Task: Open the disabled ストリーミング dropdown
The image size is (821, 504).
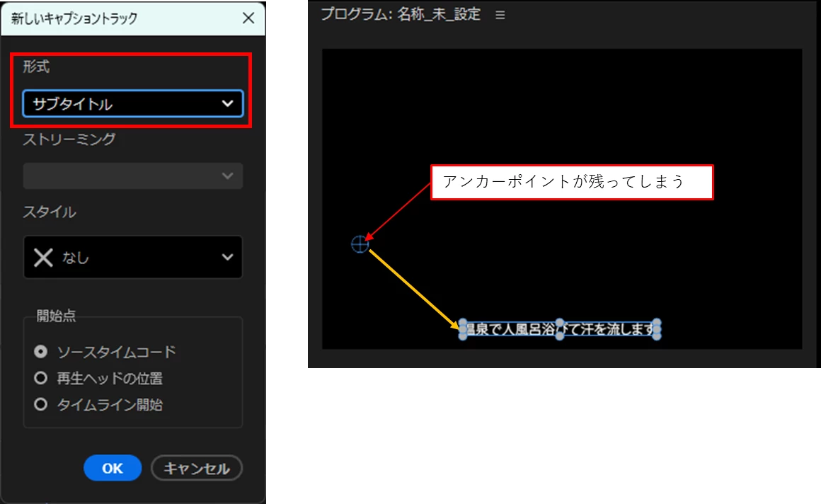Action: point(133,176)
